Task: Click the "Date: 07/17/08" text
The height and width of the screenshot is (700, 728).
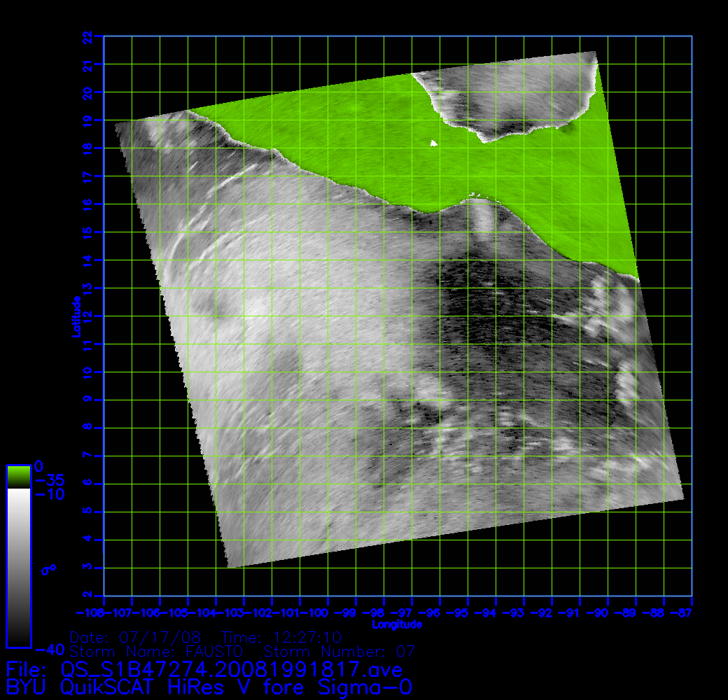Action: pyautogui.click(x=135, y=638)
